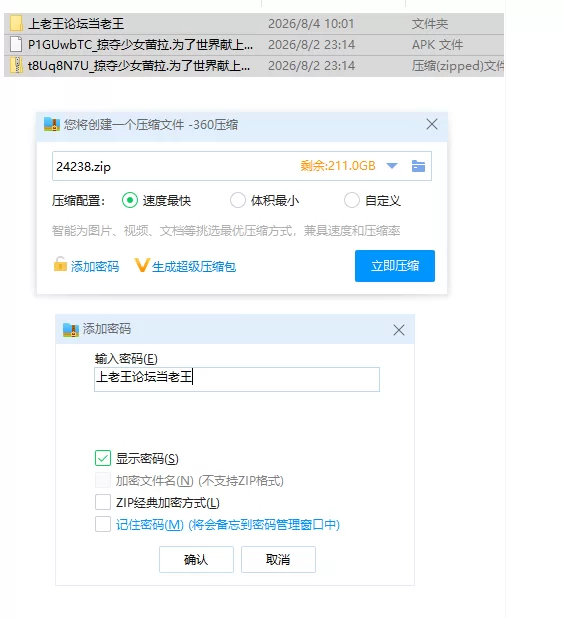Select file name P1GUwbTC_掠夺少女蕾拉
Screen dimensions: 563x618
coord(140,45)
